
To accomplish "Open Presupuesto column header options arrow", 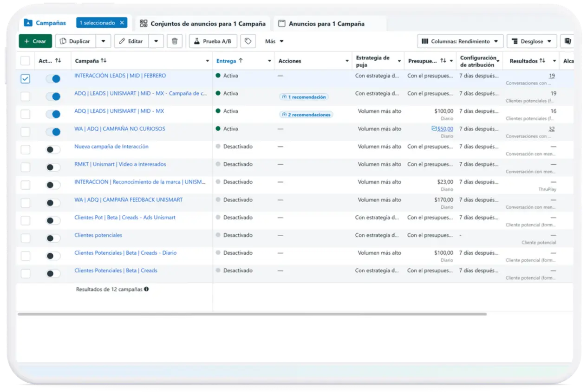I will (451, 61).
